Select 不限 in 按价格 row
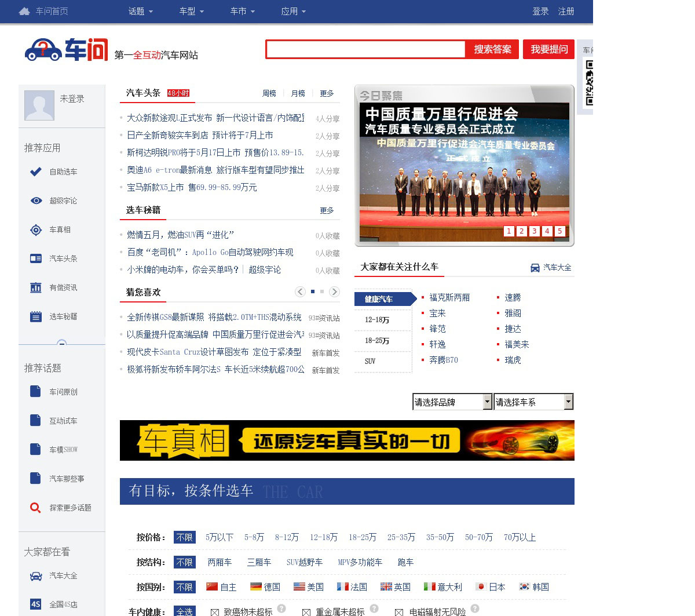Image resolution: width=695 pixels, height=616 pixels. pyautogui.click(x=185, y=537)
